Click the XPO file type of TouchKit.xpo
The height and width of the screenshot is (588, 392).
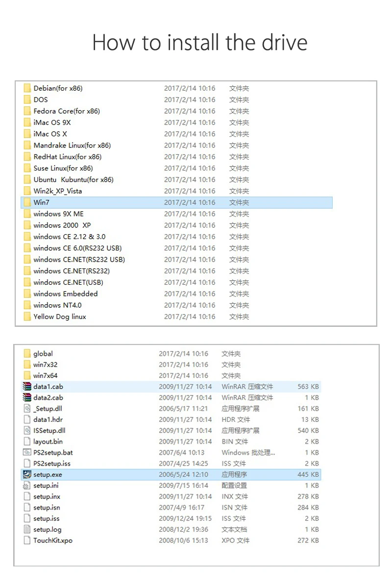(x=235, y=540)
